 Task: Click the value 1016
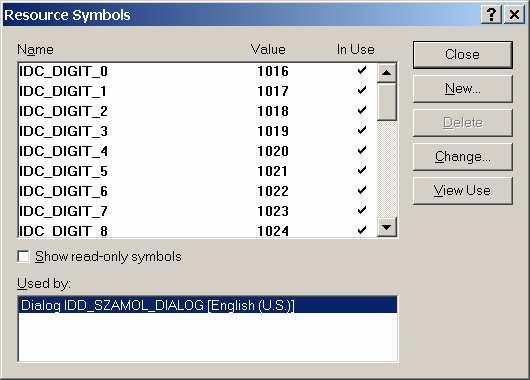pos(273,71)
